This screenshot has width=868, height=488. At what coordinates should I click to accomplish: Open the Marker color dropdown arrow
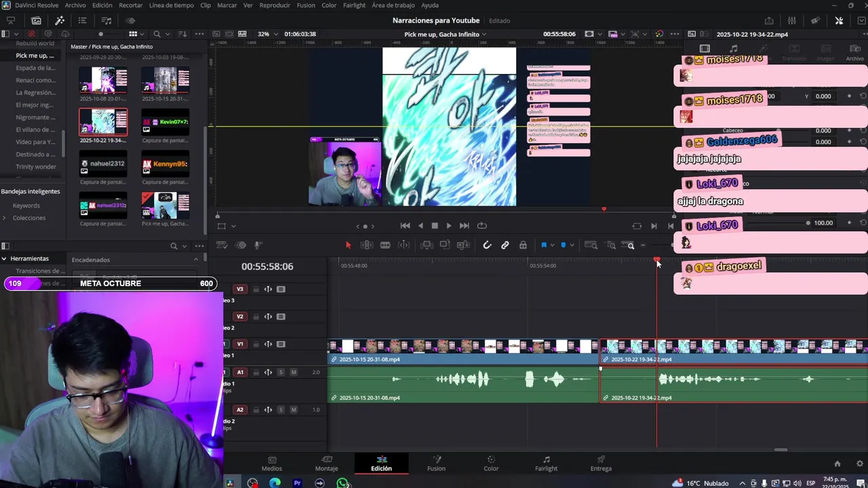pos(572,245)
